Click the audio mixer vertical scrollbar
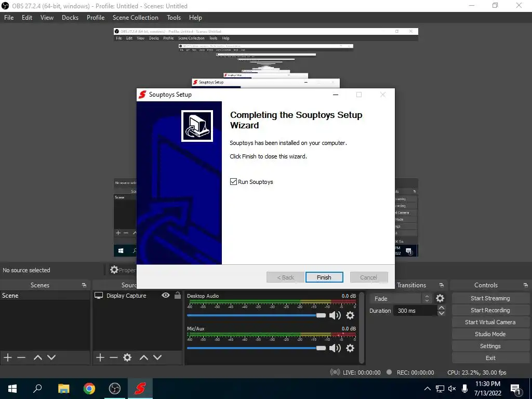 [362, 327]
